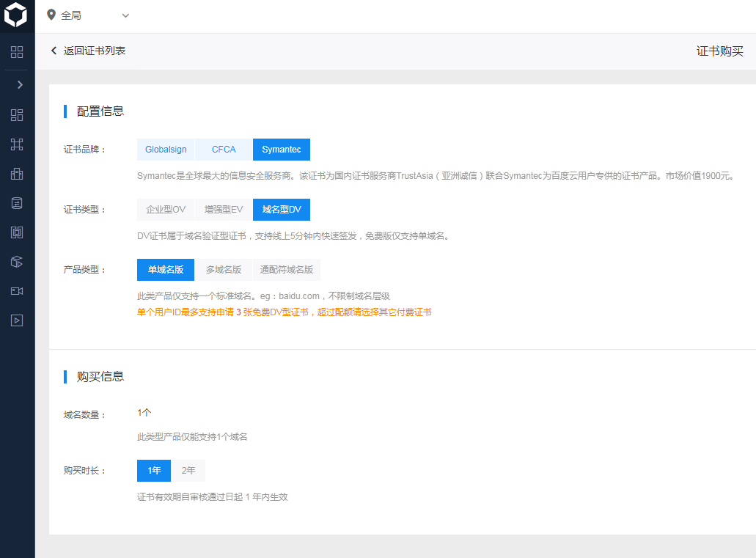Open the four-square grid icon at sidebar top
756x558 pixels.
point(17,52)
